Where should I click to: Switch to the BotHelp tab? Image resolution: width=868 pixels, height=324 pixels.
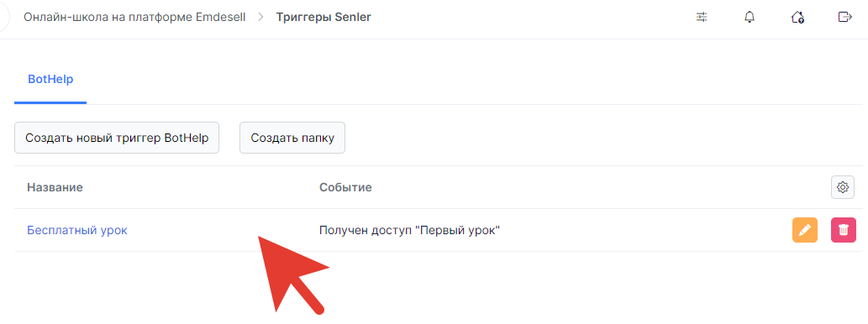50,79
